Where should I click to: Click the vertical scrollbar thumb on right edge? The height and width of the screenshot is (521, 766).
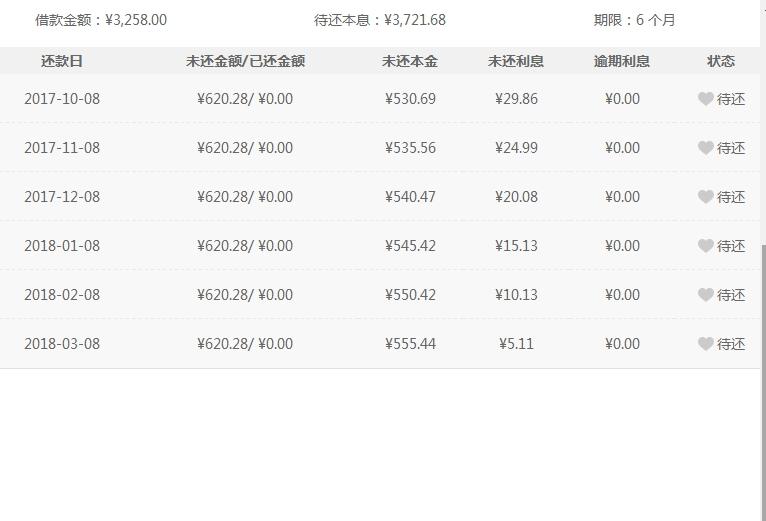coord(763,381)
